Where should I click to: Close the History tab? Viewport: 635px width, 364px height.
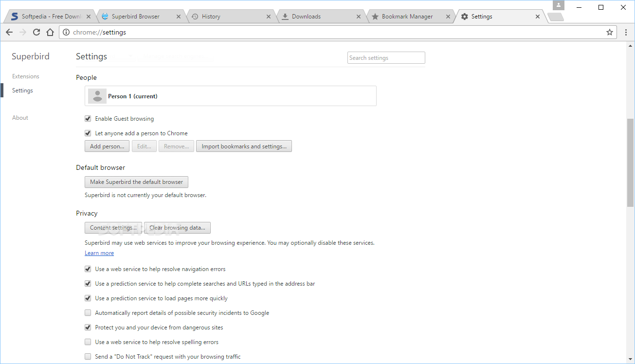tap(268, 17)
